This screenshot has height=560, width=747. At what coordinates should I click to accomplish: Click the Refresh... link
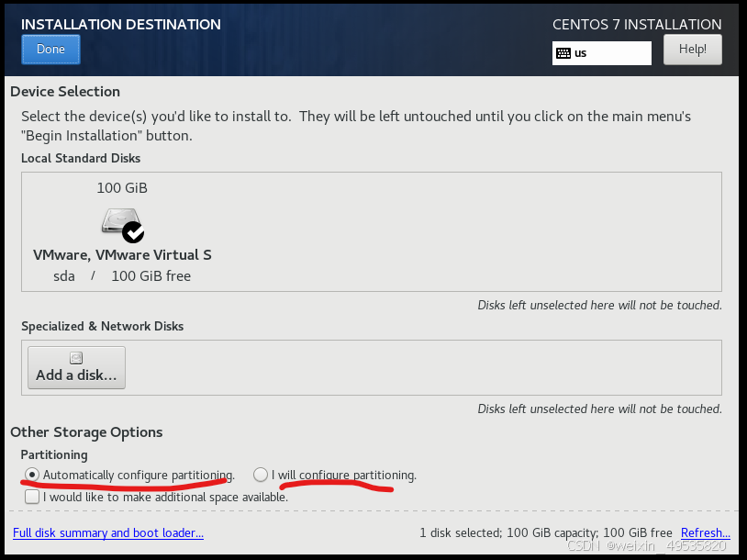[705, 532]
